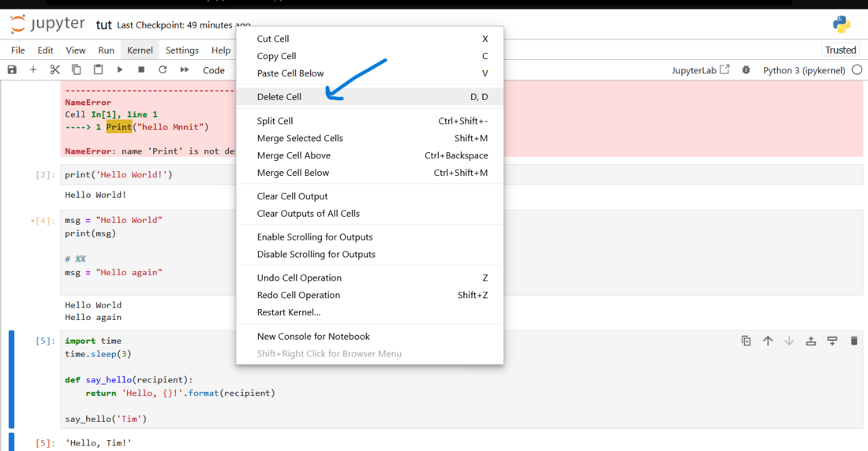Insert a new cell with the plus icon
Viewport: 868px width, 451px height.
33,70
